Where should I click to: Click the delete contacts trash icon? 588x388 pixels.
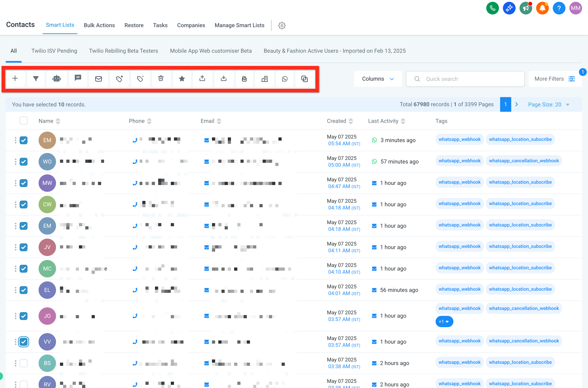[x=161, y=79]
